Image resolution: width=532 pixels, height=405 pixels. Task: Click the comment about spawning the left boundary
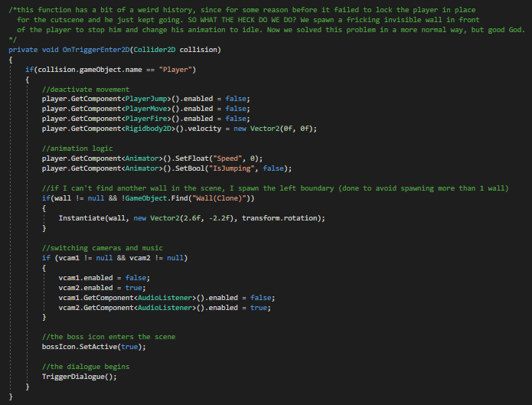point(275,188)
